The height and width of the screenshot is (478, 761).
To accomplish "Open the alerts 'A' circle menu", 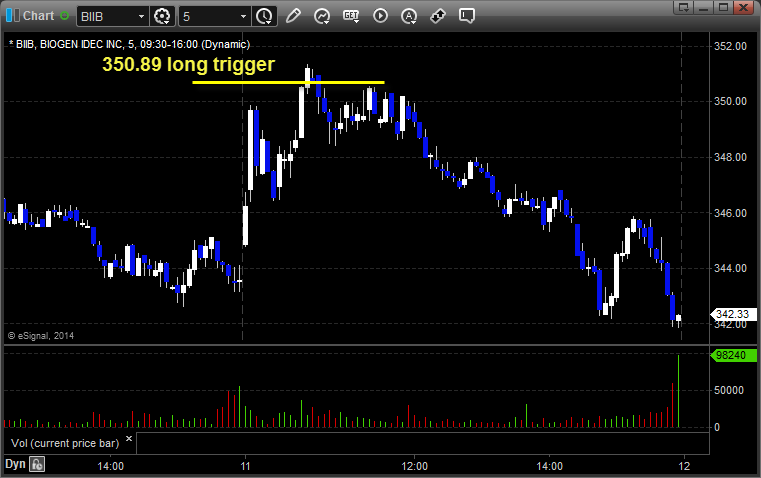I will 409,16.
